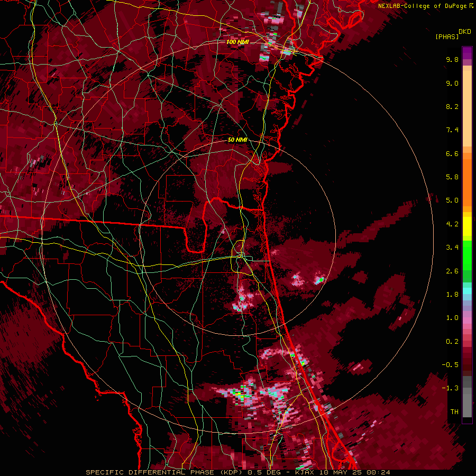Click the 4.2 color scale label

point(452,224)
